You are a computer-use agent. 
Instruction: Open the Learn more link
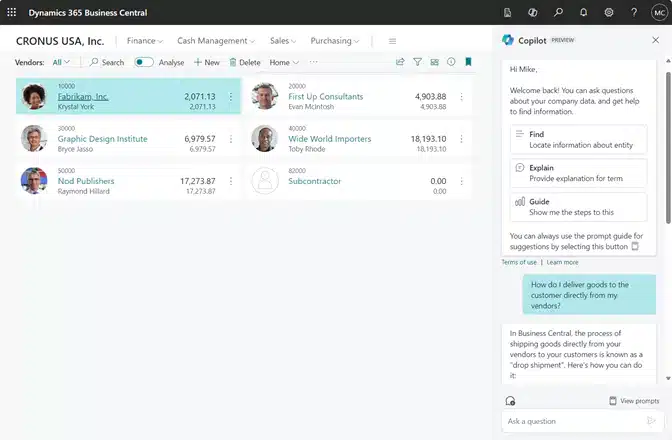click(x=562, y=262)
